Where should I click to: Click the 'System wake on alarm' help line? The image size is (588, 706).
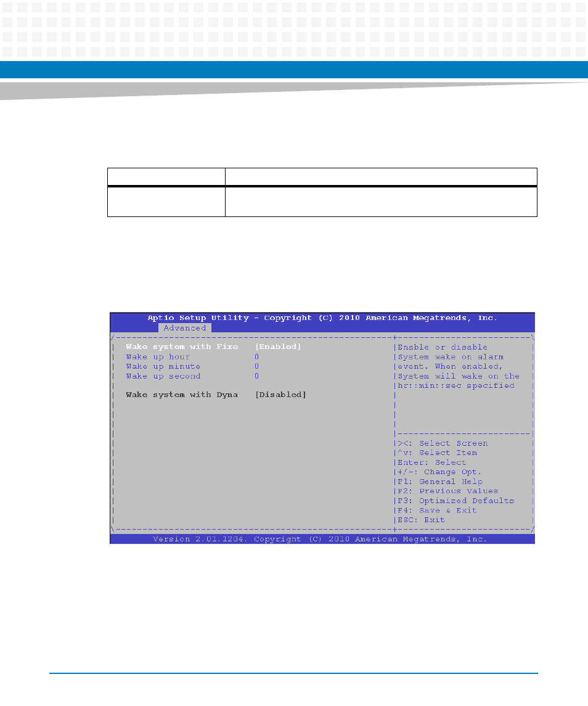[451, 356]
